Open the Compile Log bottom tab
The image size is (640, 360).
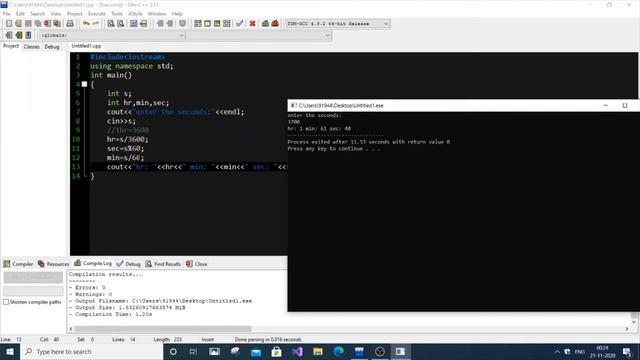tap(93, 264)
